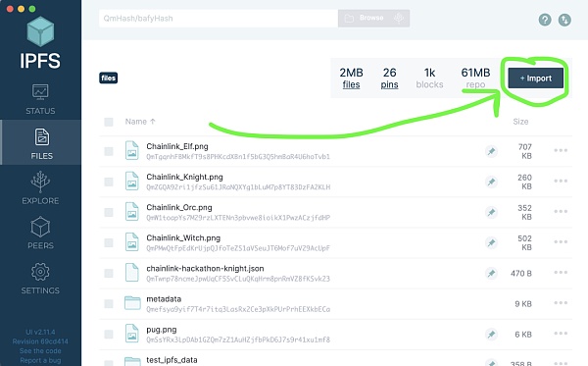Click the Chainlink_Knight.png image file icon

point(132,181)
